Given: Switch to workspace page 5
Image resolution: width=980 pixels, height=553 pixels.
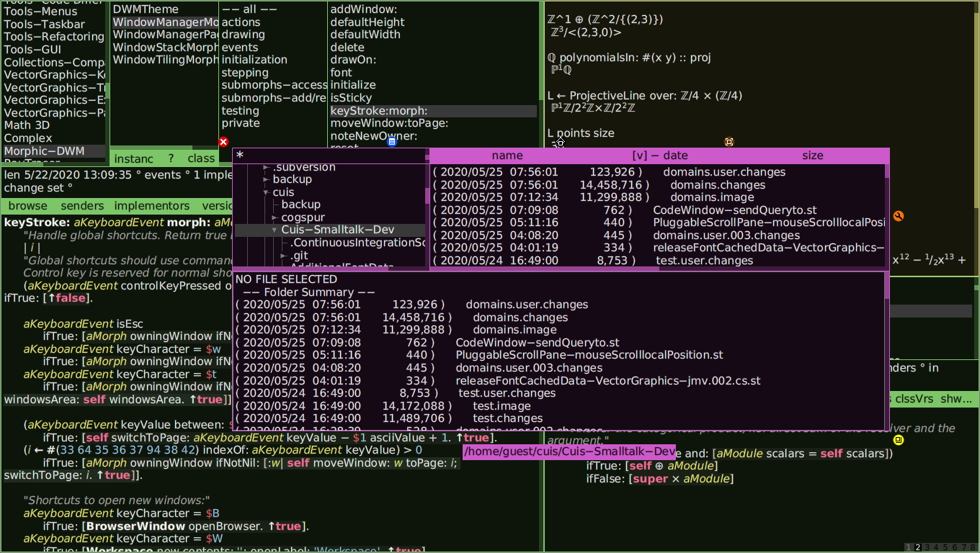Looking at the screenshot, I should pyautogui.click(x=945, y=548).
